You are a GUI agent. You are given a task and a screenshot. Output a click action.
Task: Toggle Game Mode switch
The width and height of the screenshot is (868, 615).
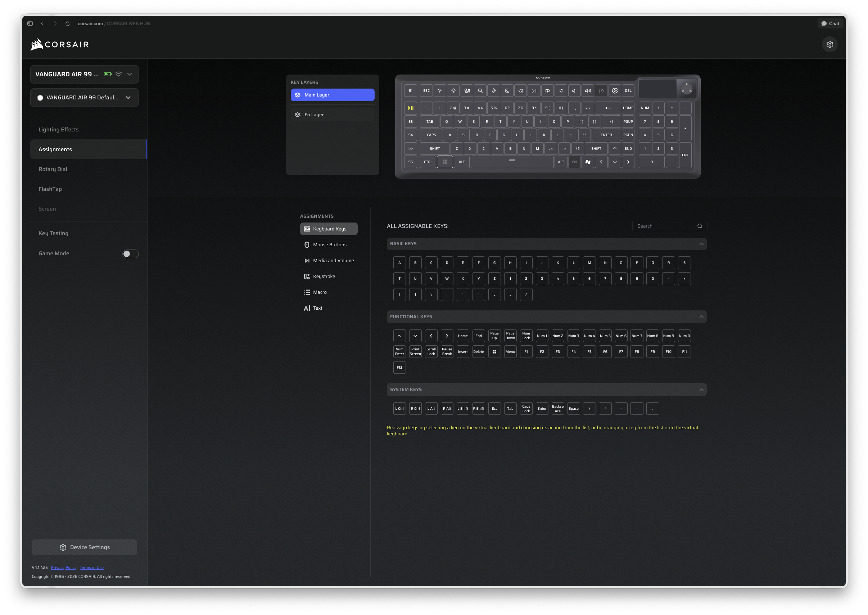(x=130, y=254)
